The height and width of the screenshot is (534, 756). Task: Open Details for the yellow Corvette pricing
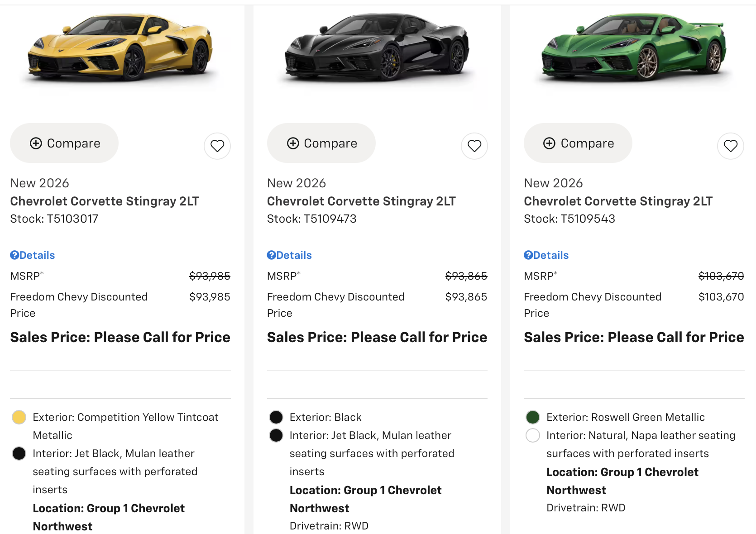tap(33, 255)
